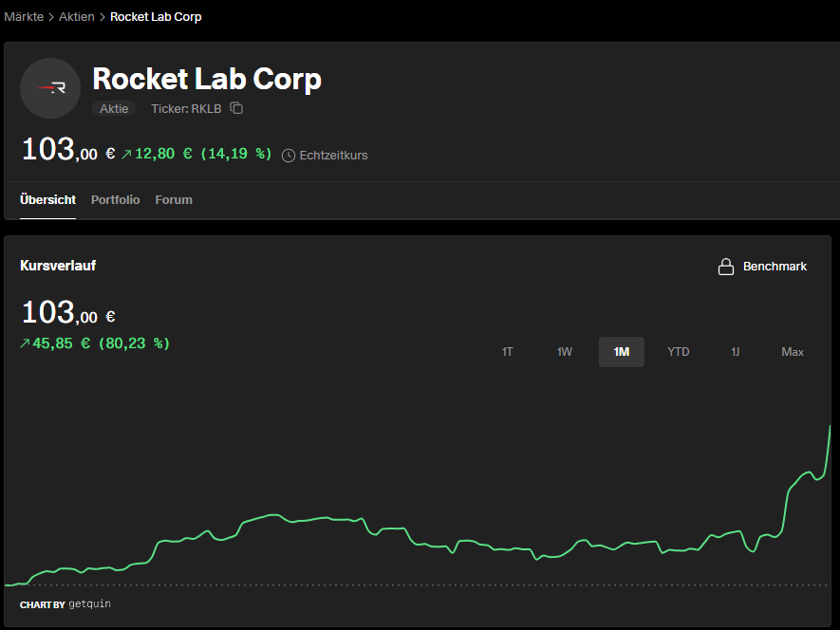This screenshot has width=840, height=630.
Task: Click the green price chart line peak
Action: tap(830, 427)
